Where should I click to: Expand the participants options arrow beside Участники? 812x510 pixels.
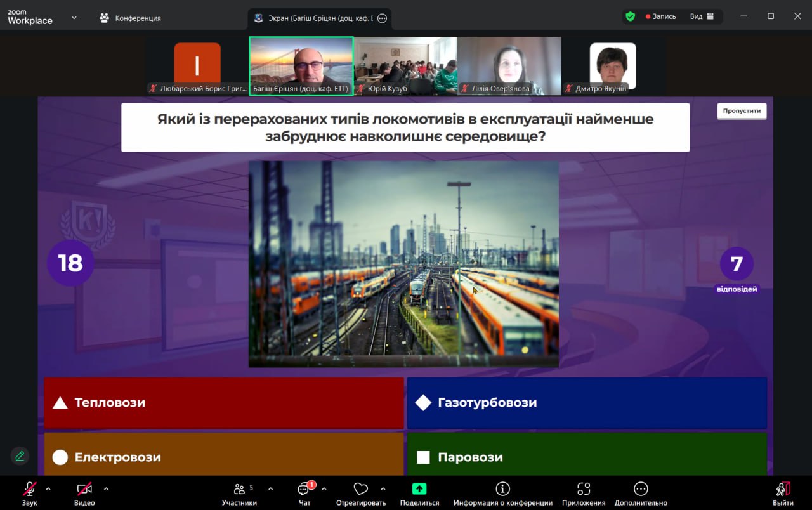tap(271, 488)
